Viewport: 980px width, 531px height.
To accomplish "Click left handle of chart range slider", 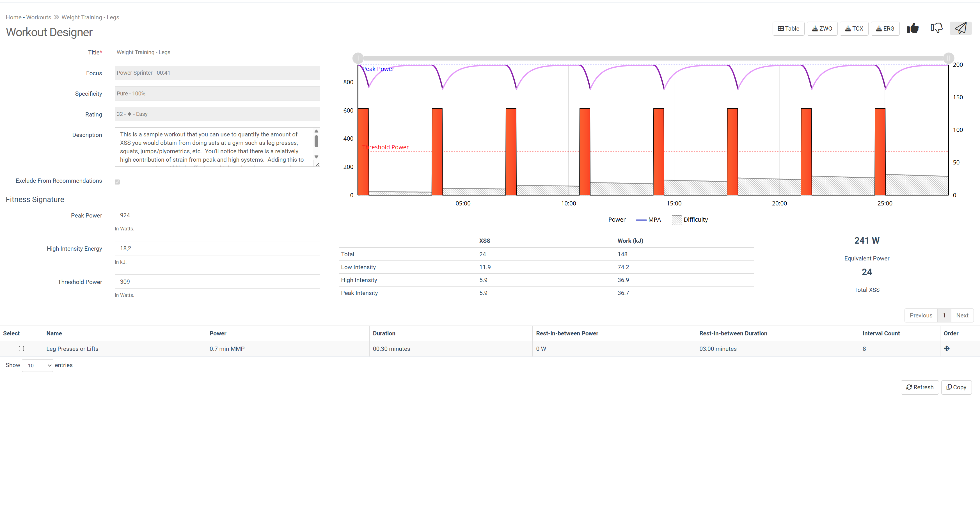I will click(358, 58).
